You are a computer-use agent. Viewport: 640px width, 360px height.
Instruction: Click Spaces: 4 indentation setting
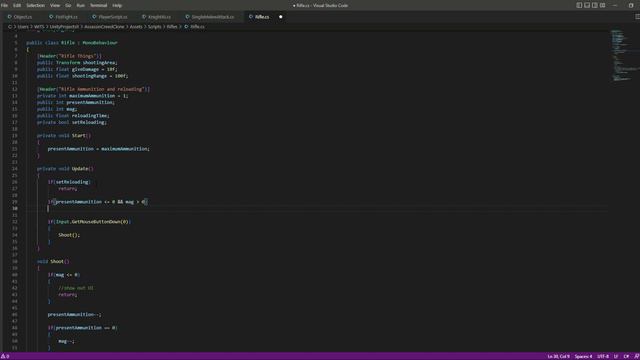click(x=583, y=356)
